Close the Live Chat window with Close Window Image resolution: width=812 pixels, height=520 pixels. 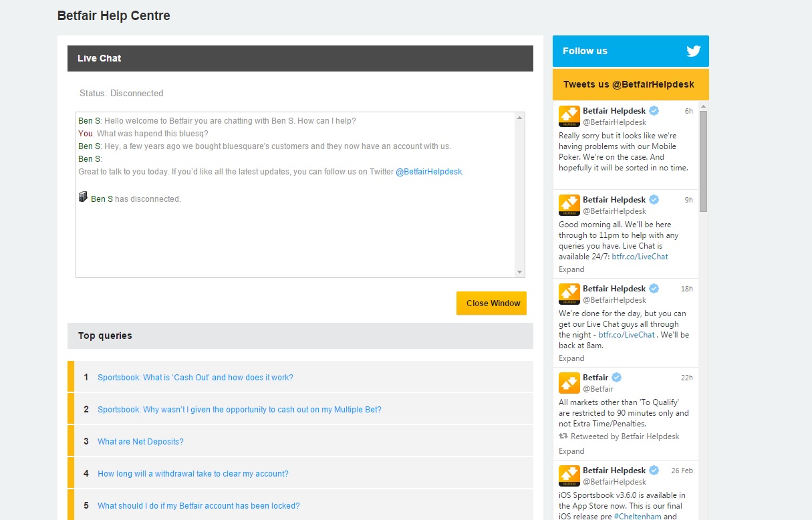492,303
